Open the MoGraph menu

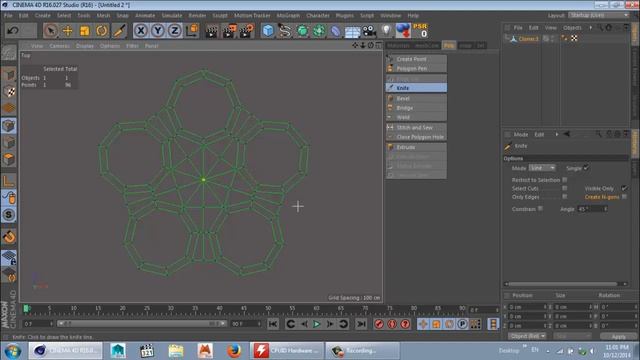288,16
